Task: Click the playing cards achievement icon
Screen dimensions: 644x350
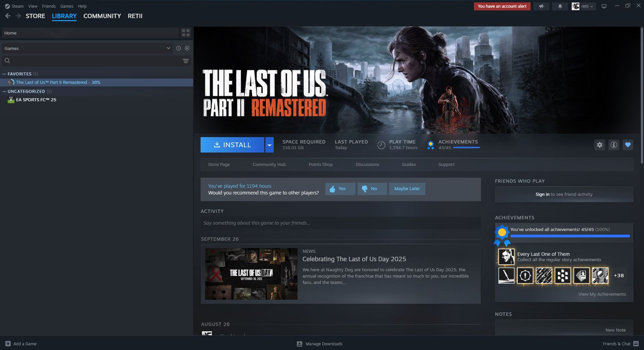Action: pos(582,275)
